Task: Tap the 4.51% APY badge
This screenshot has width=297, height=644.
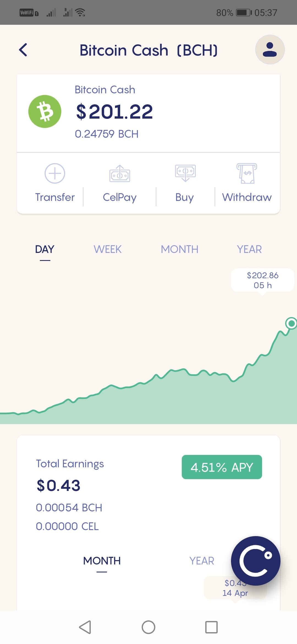Action: (222, 467)
